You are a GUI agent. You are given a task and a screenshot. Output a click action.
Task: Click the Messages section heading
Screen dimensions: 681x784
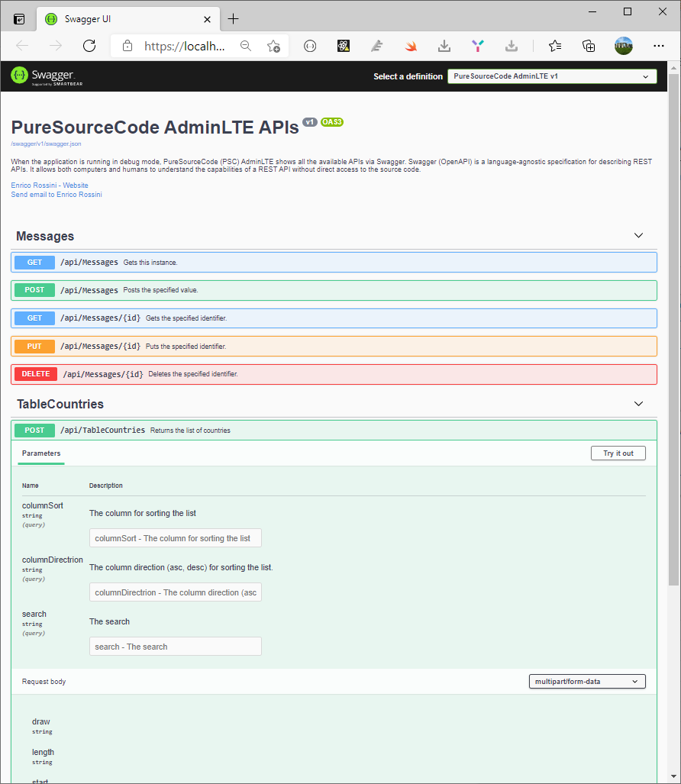[45, 236]
